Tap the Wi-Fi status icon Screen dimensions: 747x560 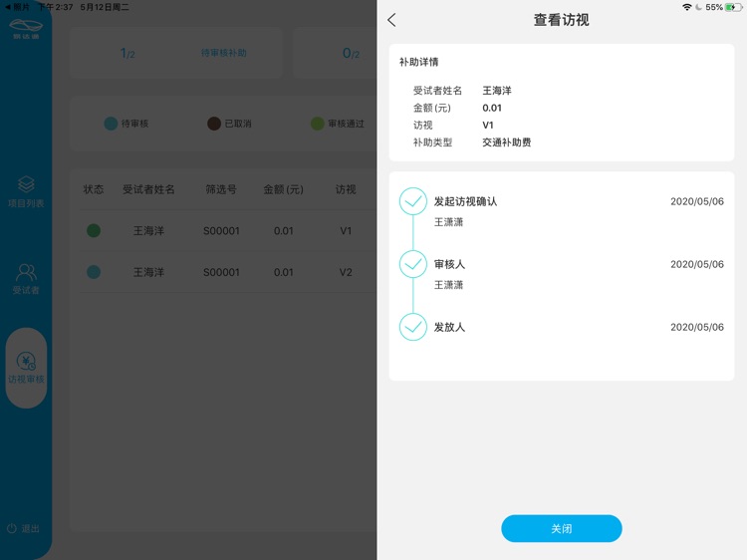pos(686,7)
